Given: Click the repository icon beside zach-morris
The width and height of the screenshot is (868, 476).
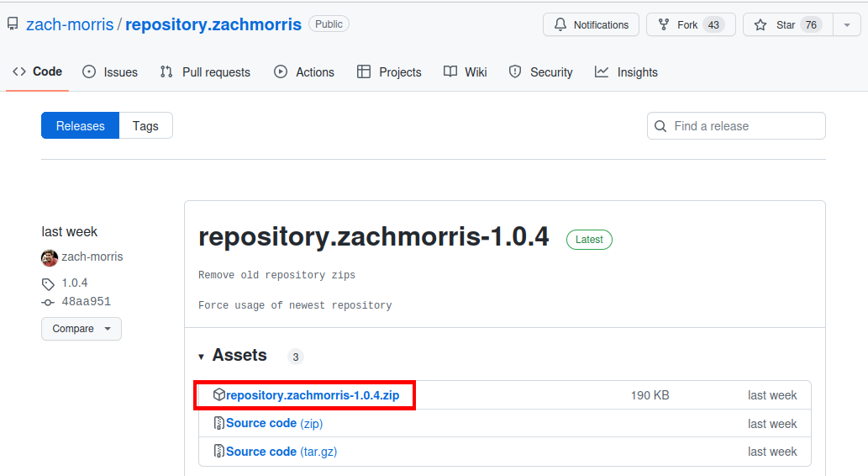Looking at the screenshot, I should point(12,24).
